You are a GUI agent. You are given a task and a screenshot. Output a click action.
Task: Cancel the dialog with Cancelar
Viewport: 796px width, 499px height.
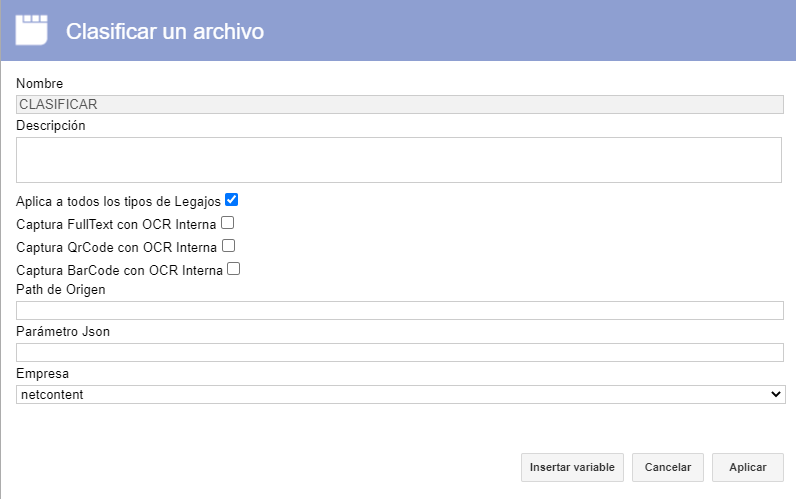coord(668,467)
